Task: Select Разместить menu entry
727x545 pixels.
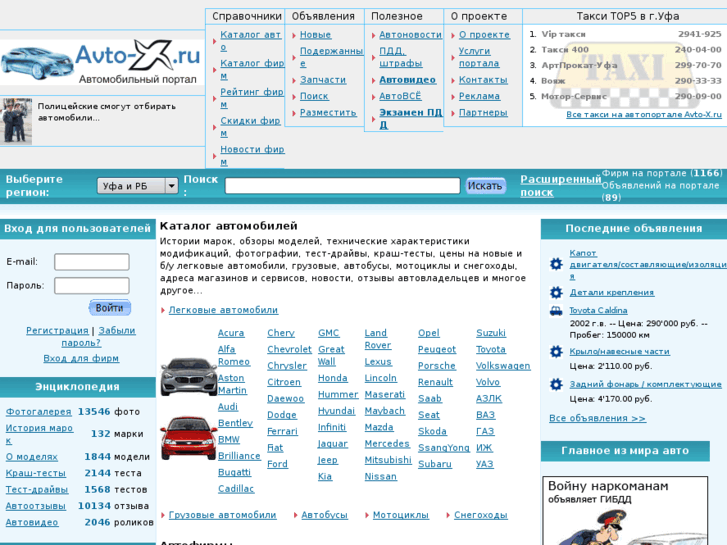Action: (x=328, y=113)
